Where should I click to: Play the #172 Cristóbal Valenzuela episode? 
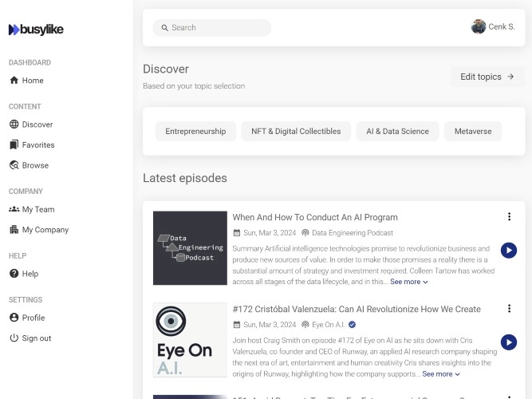coord(509,342)
